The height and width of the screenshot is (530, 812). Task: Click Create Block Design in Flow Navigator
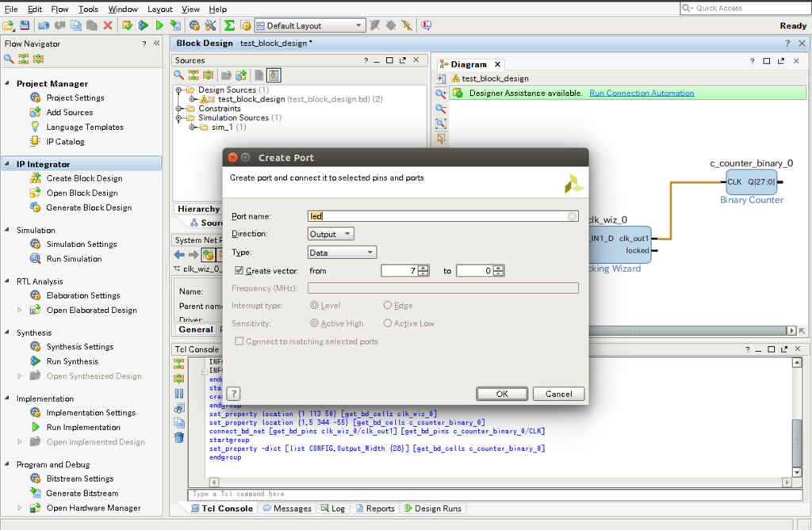click(84, 178)
